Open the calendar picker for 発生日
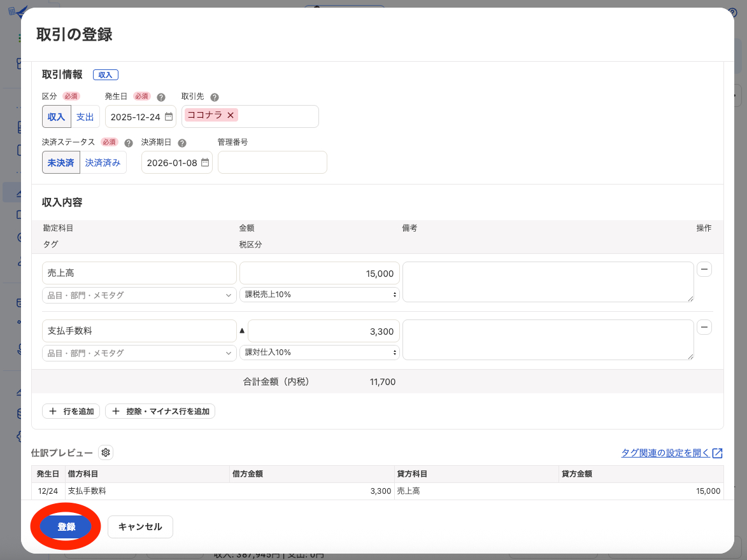Screen dimensions: 747x560 click(167, 116)
